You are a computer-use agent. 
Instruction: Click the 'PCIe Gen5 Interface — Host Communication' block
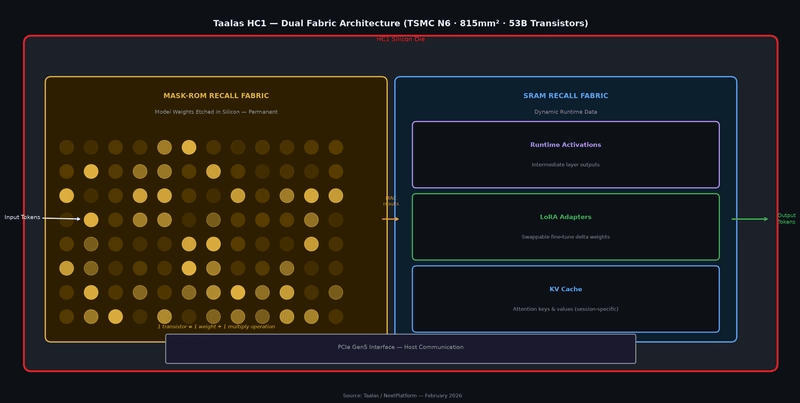coord(401,349)
